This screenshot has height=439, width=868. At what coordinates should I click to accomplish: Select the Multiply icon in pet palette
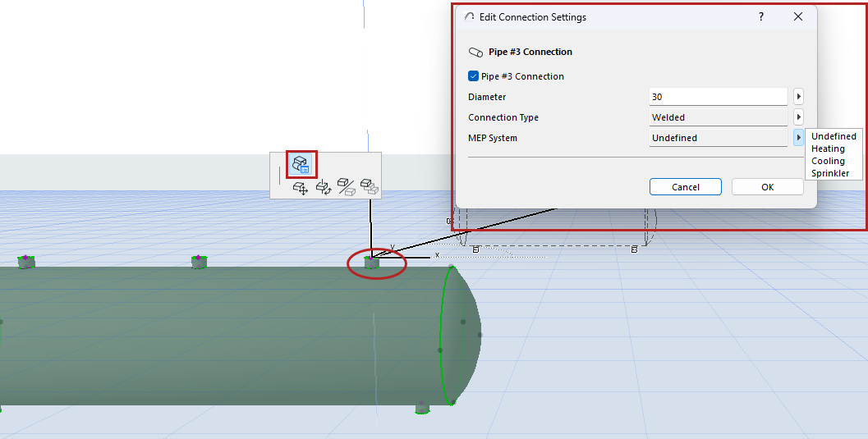click(x=370, y=186)
